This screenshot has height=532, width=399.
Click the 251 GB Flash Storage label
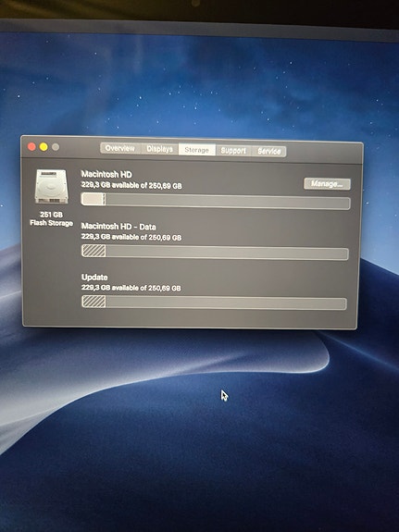pos(51,219)
